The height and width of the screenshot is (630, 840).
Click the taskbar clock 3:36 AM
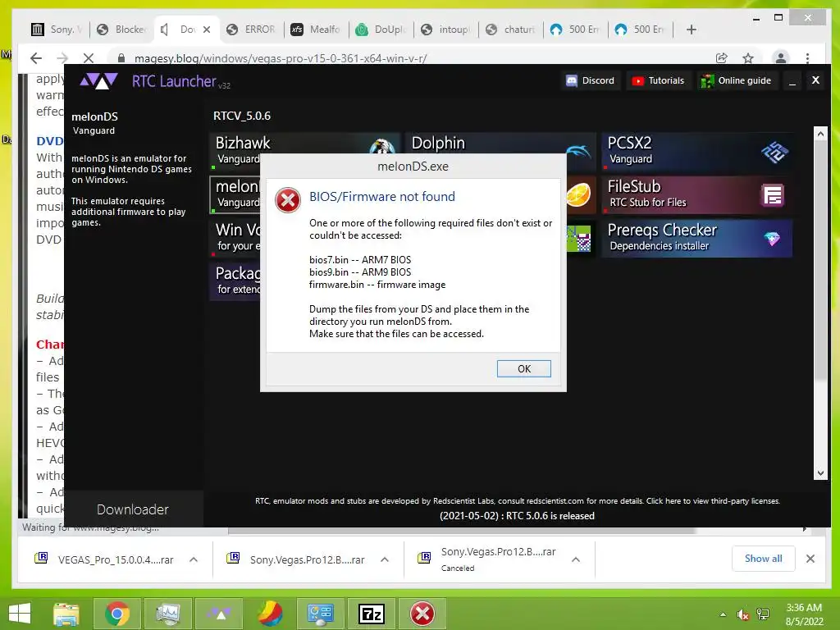pyautogui.click(x=803, y=608)
